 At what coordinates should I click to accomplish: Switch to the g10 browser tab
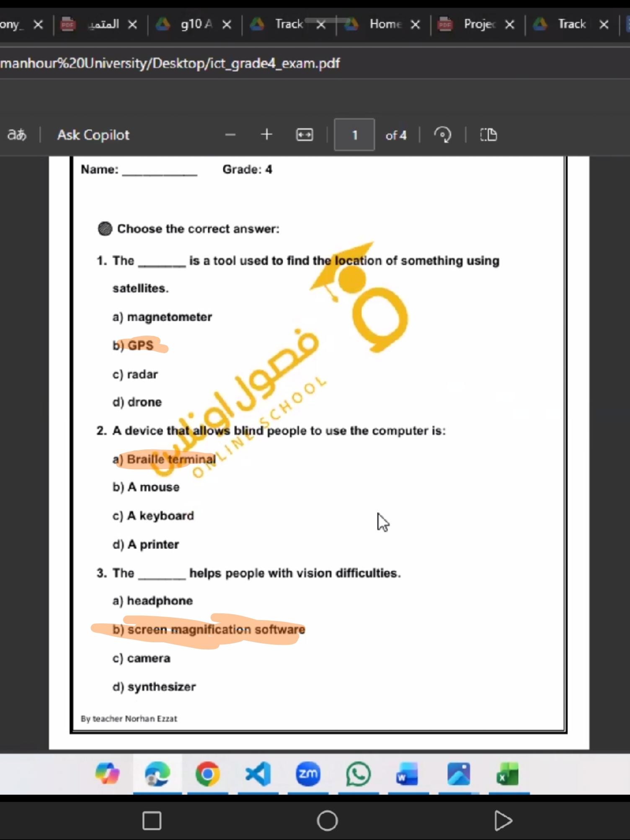[x=195, y=24]
